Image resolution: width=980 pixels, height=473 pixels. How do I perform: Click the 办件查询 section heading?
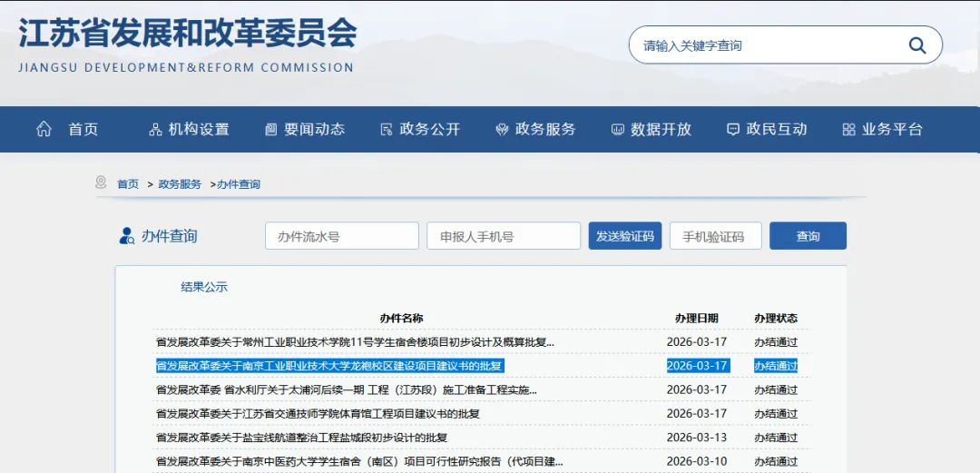coord(169,236)
